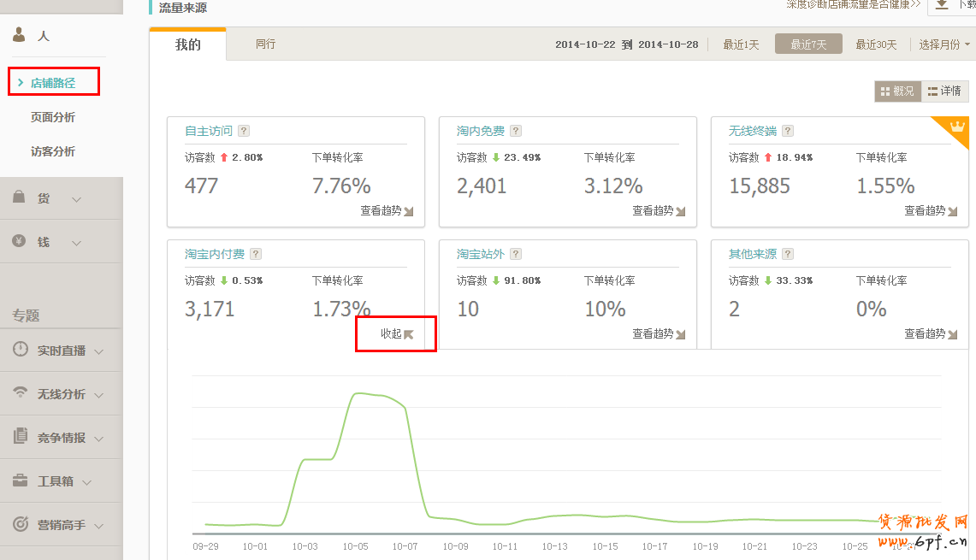Open the 选择月份 month dropdown

pyautogui.click(x=944, y=44)
